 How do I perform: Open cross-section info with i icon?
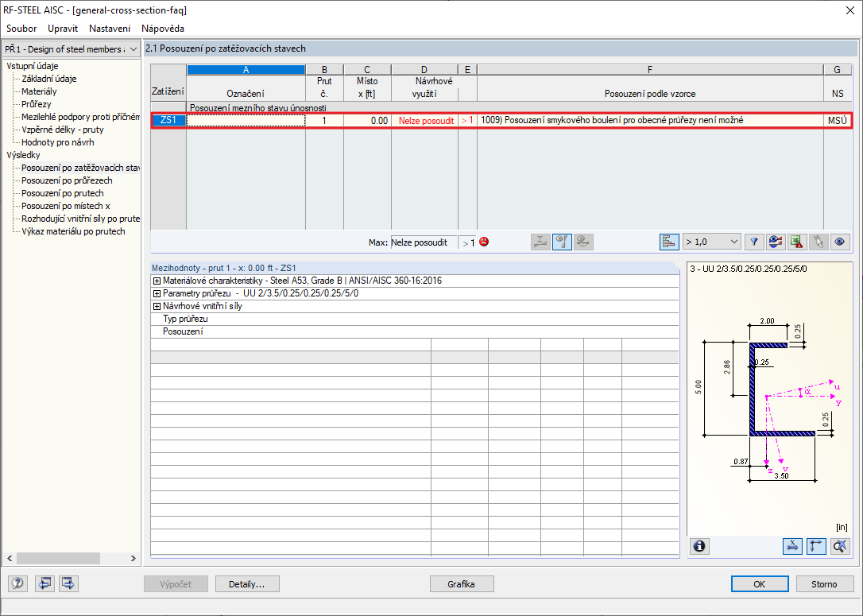pos(699,546)
